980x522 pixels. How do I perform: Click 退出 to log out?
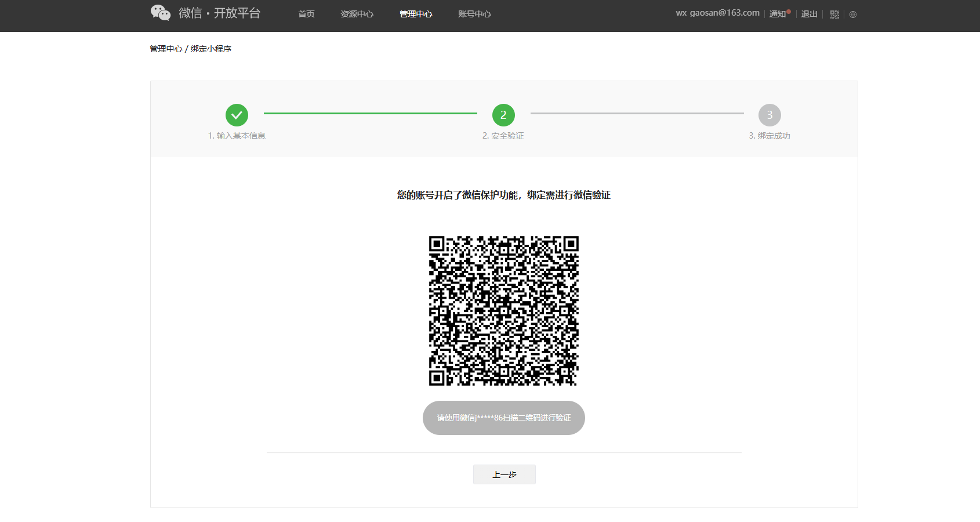click(x=809, y=14)
